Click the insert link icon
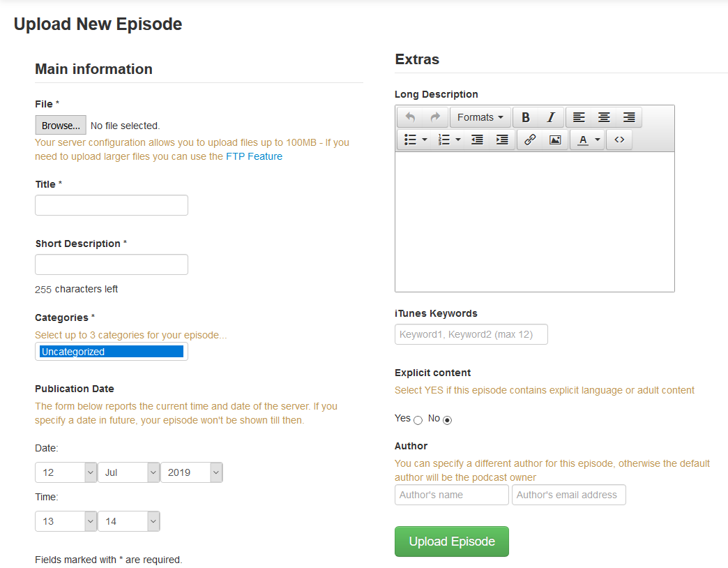Image resolution: width=728 pixels, height=568 pixels. click(530, 140)
